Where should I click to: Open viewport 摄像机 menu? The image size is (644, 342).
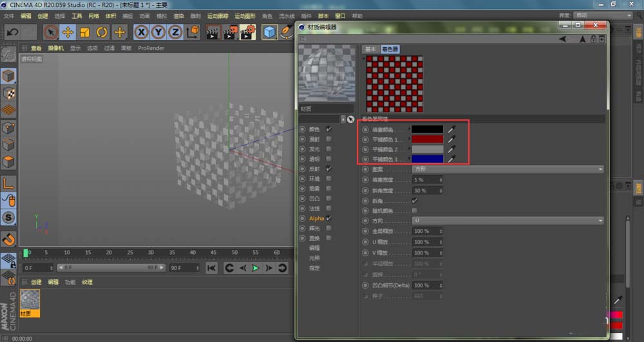click(x=56, y=48)
